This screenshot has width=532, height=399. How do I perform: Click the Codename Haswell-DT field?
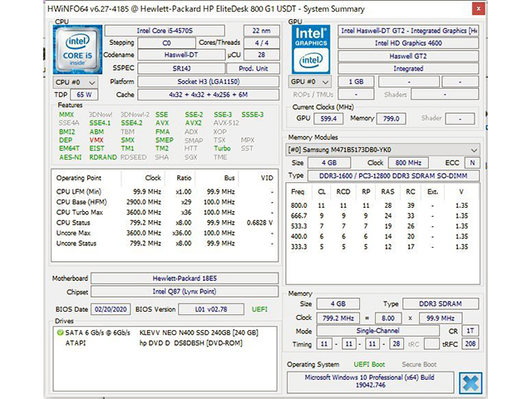[181, 55]
